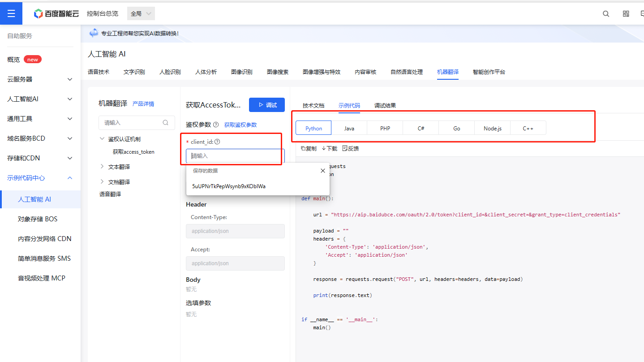Image resolution: width=644 pixels, height=362 pixels.
Task: Click the Baidu AI Cloud logo
Action: (x=56, y=13)
